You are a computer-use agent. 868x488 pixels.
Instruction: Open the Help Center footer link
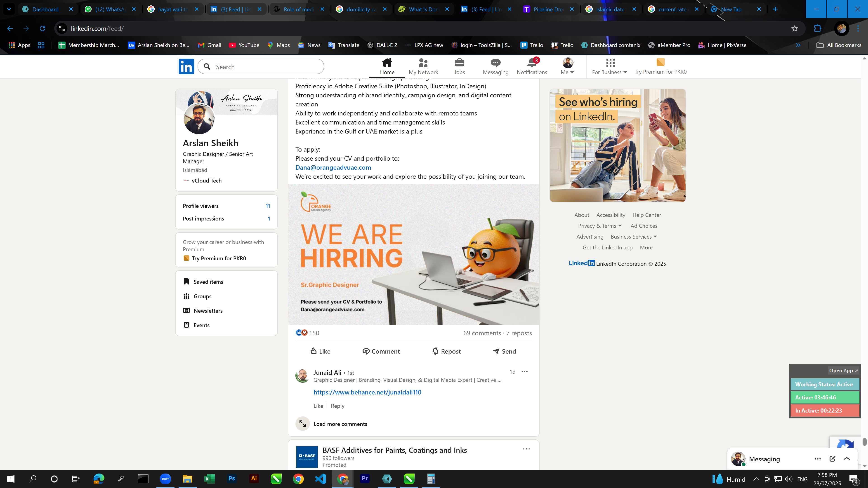click(646, 215)
